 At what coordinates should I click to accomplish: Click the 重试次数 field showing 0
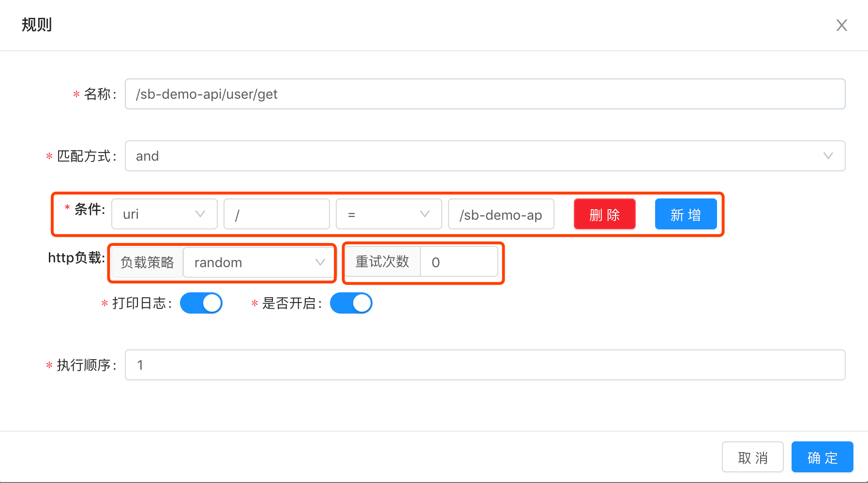pyautogui.click(x=459, y=262)
